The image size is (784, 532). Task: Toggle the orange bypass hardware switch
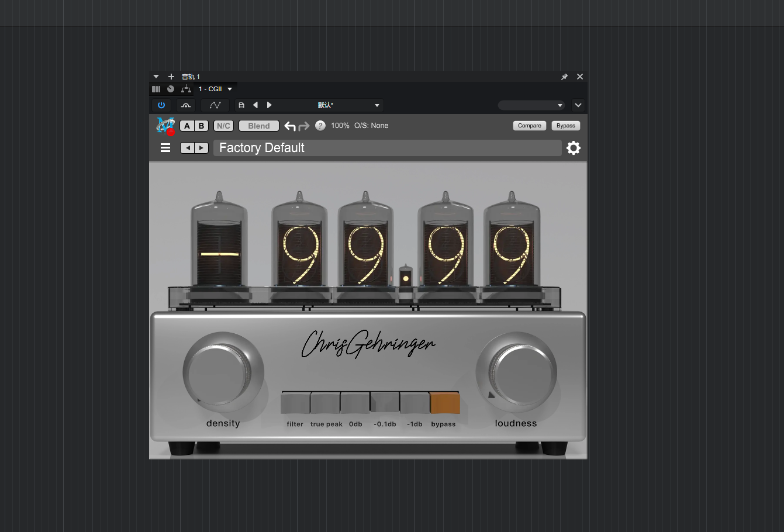[444, 403]
